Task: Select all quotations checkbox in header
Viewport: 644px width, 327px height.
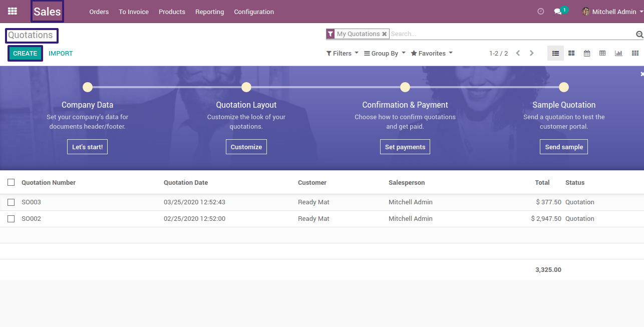Action: tap(11, 182)
